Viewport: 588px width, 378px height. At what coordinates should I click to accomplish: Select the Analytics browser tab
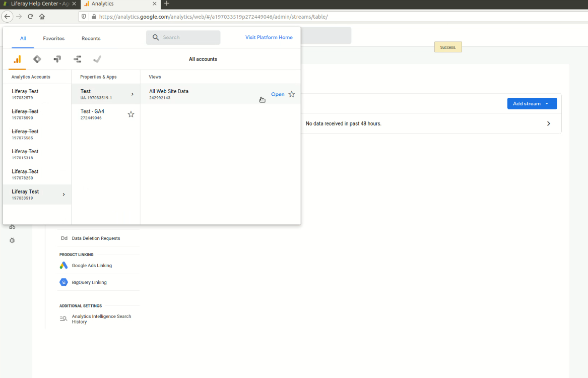[119, 4]
